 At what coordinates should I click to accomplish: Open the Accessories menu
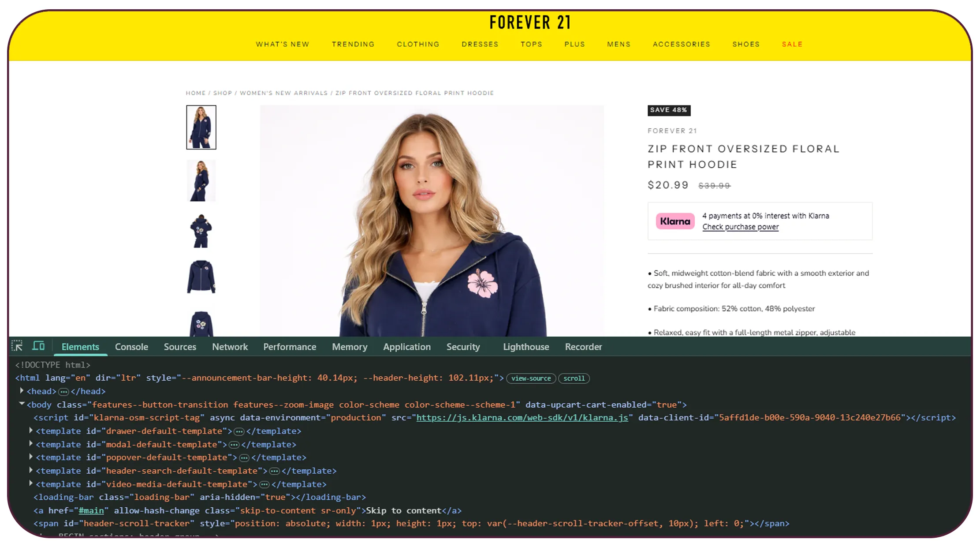[x=682, y=44]
